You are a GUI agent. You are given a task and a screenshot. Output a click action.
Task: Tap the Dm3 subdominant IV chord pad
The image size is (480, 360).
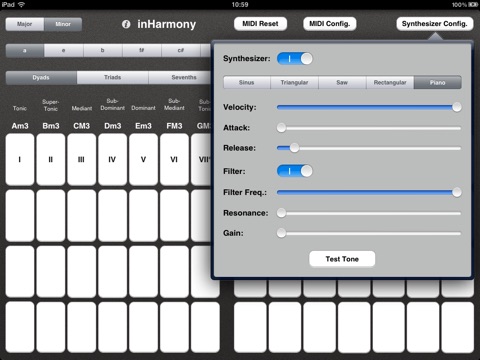pyautogui.click(x=113, y=159)
